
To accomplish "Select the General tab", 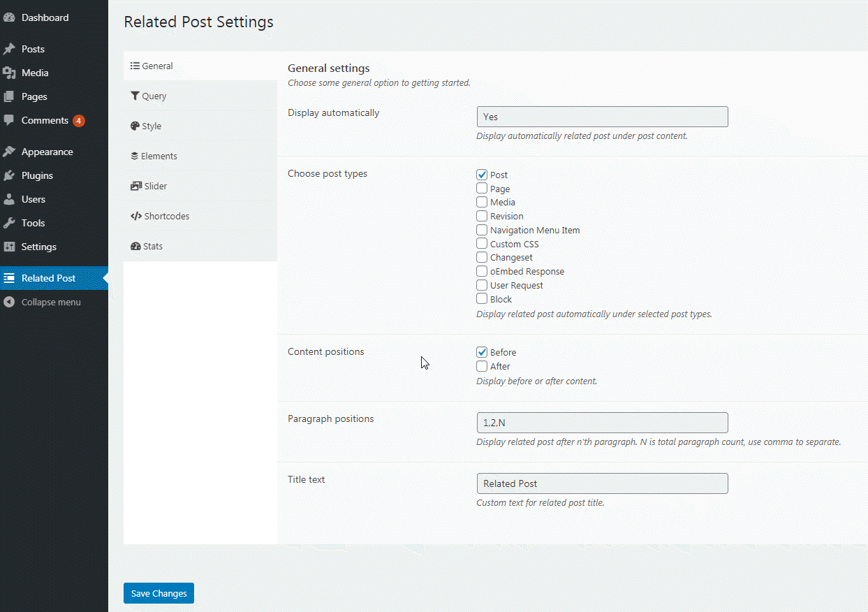I will 200,66.
